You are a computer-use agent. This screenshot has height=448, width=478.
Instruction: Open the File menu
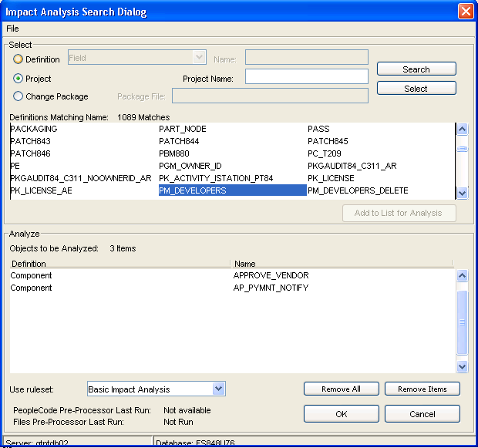[x=12, y=29]
